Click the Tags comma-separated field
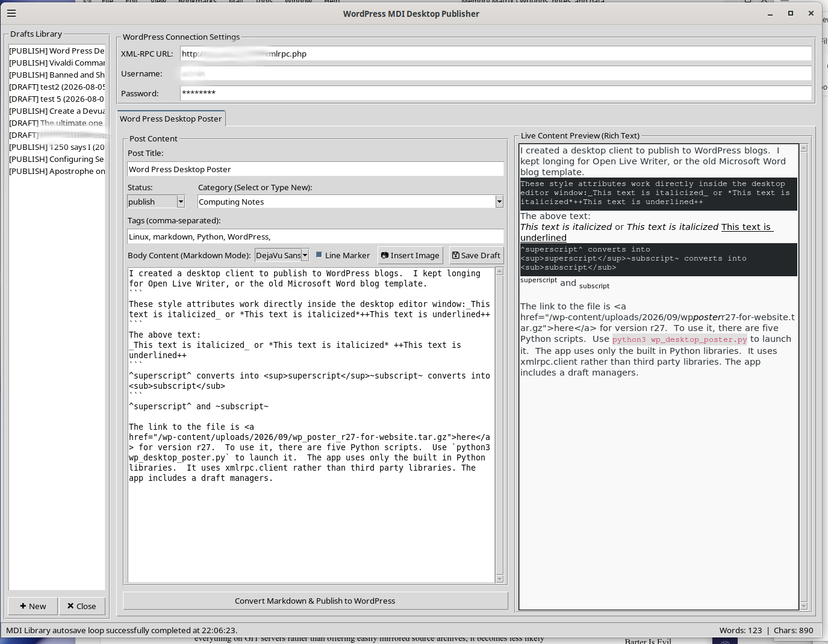The width and height of the screenshot is (828, 644). coord(316,237)
